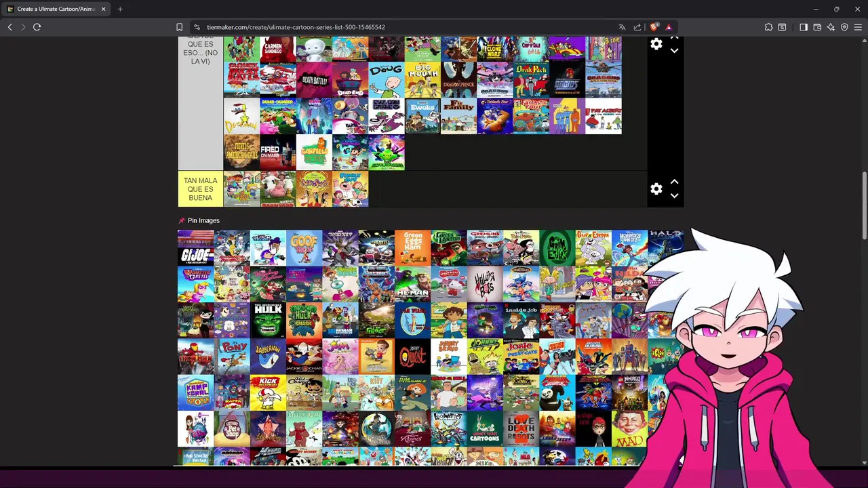Select the Josie and the Pussycats thumbnail
This screenshot has height=488, width=868.
tap(521, 356)
